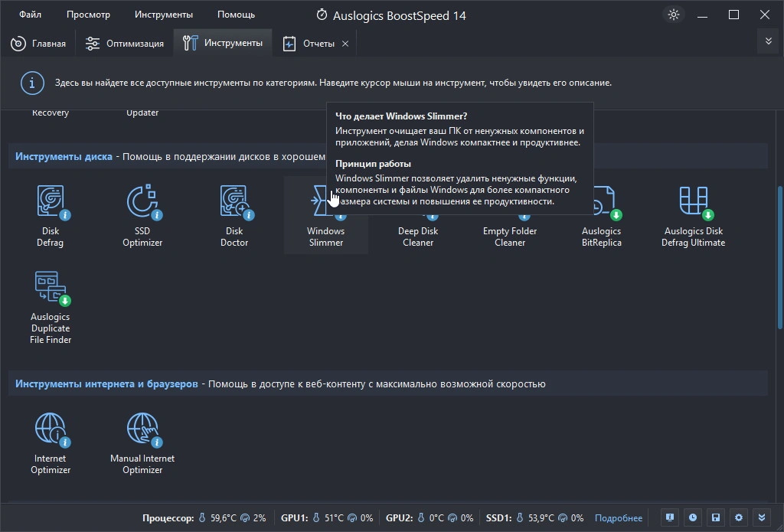Click Инструменты интернета и браузеров heading
The height and width of the screenshot is (532, 784).
click(x=106, y=384)
